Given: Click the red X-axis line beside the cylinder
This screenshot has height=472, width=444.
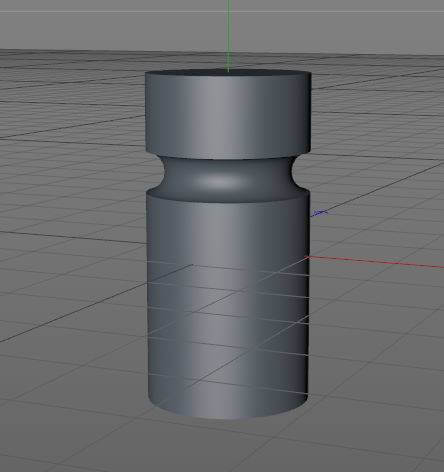Looking at the screenshot, I should click(x=375, y=262).
